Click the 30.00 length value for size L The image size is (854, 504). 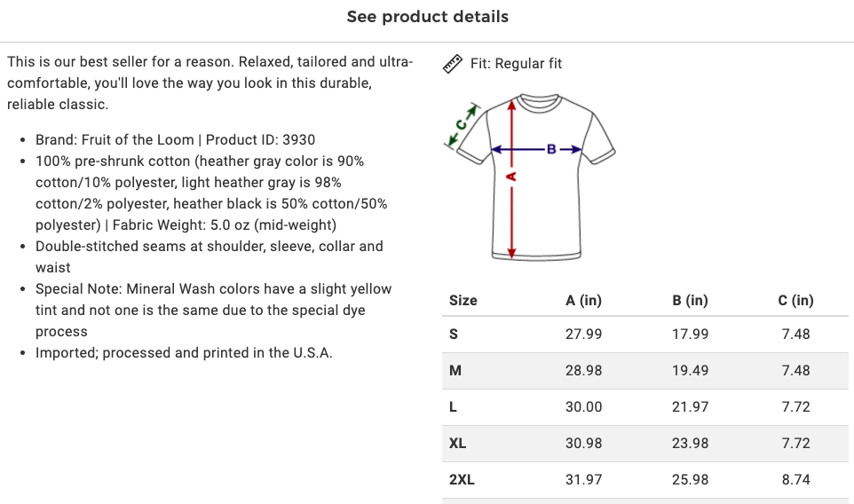click(x=583, y=406)
